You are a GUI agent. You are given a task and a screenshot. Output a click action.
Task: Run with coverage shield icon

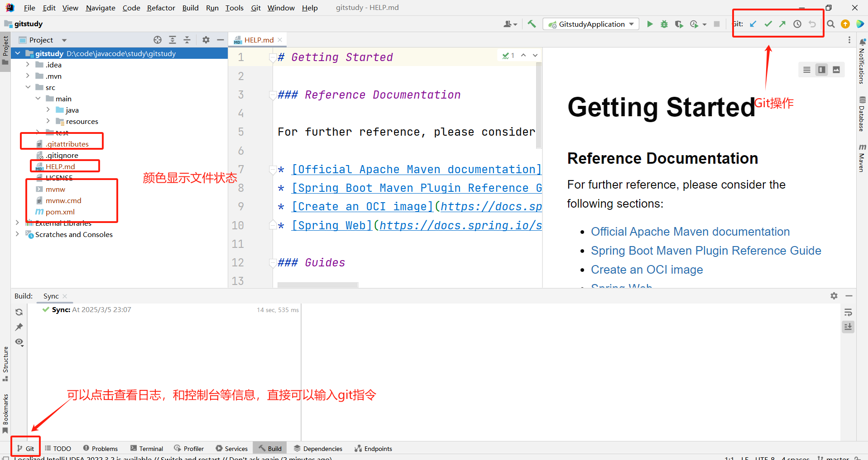point(679,24)
